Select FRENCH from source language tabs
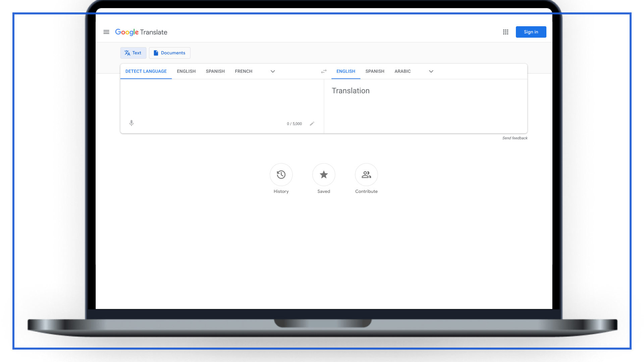This screenshot has height=362, width=644. (x=243, y=71)
